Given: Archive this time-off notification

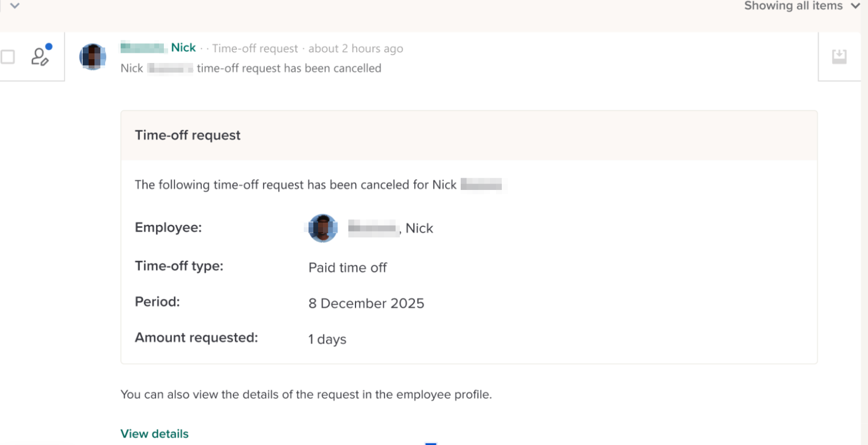Looking at the screenshot, I should click(x=839, y=56).
